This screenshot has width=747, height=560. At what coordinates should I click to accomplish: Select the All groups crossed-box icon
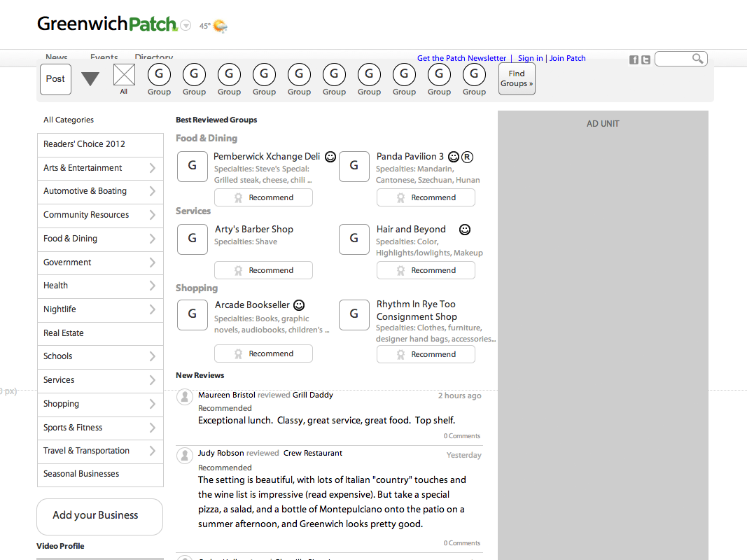124,75
